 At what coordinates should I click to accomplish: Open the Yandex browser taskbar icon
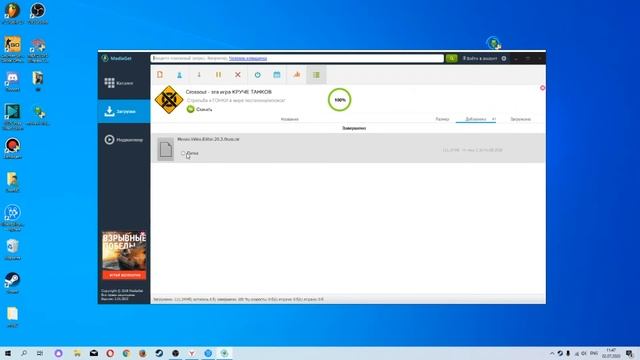tap(191, 353)
